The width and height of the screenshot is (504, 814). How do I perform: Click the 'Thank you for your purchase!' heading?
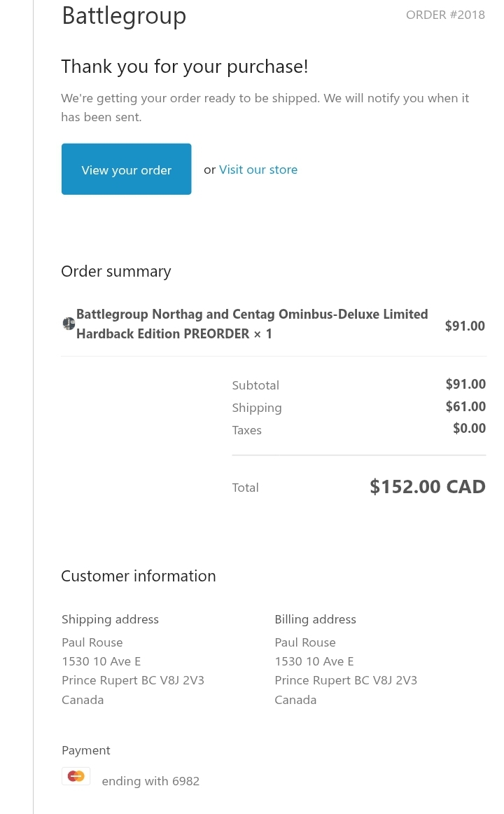pyautogui.click(x=185, y=67)
